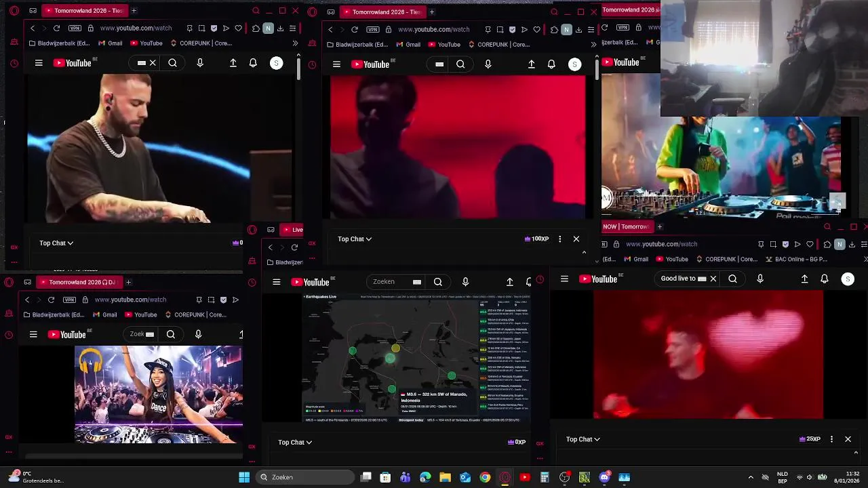Select 'Tomorrowland 2026 DJ' tab

click(79, 282)
